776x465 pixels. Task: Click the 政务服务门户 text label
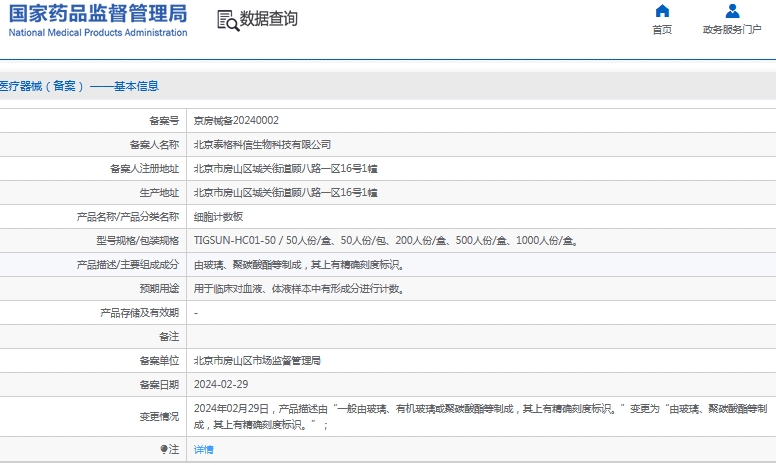pos(732,30)
